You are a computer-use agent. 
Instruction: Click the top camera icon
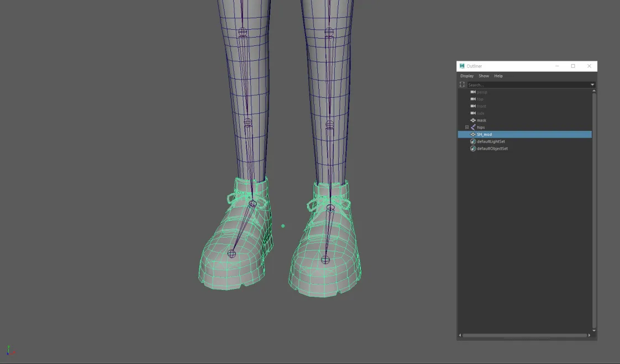(473, 99)
